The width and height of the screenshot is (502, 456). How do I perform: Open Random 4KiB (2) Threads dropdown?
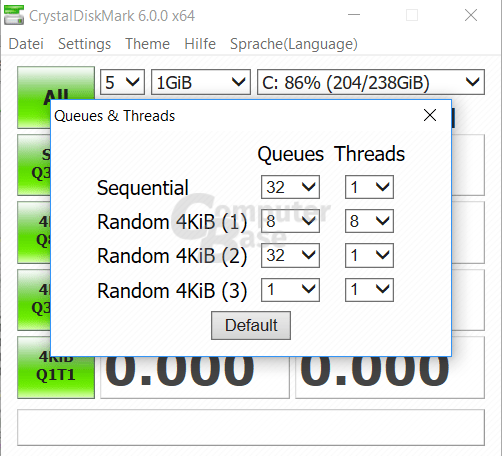369,255
